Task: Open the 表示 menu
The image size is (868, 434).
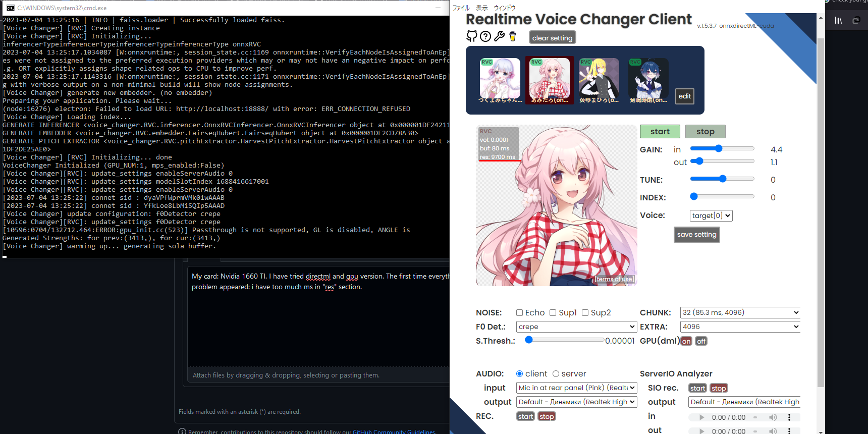Action: (482, 8)
